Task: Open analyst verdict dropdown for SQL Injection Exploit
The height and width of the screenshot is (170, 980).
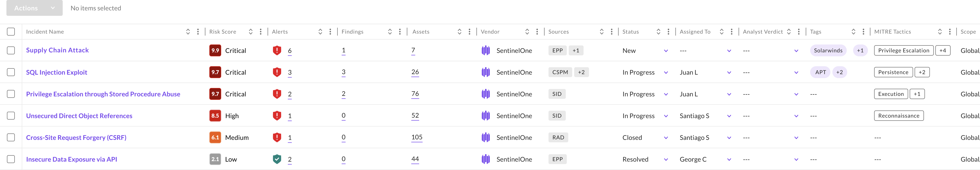Action: pos(796,72)
